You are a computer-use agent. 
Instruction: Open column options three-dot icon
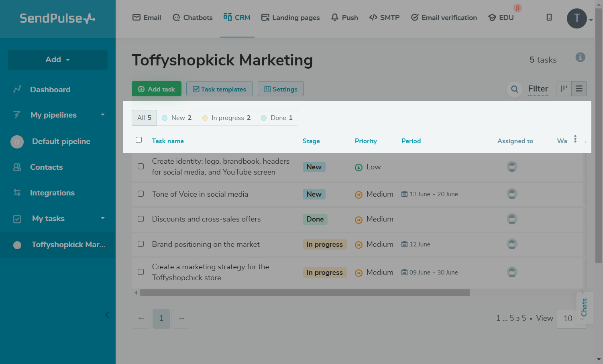[x=575, y=139]
